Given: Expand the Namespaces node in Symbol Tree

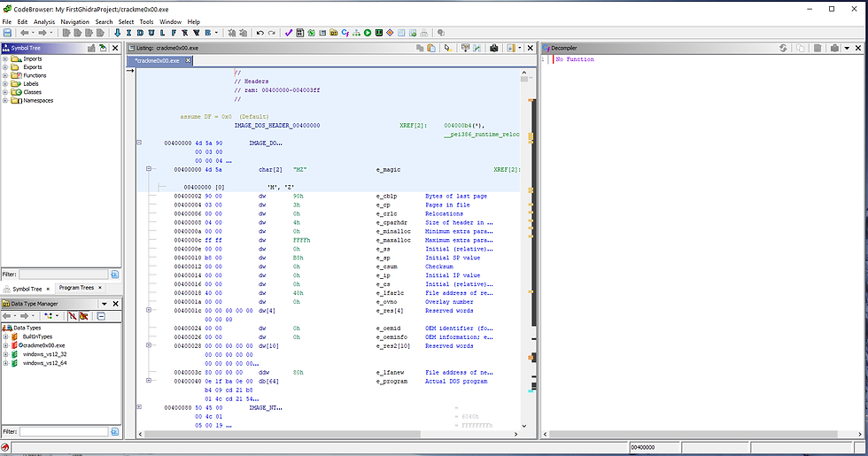Looking at the screenshot, I should point(5,101).
